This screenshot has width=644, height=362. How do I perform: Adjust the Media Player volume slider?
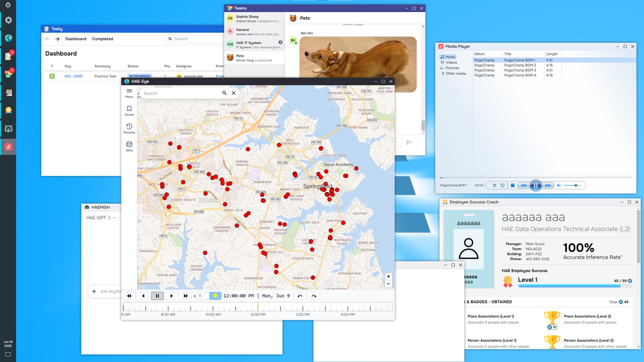[x=576, y=185]
